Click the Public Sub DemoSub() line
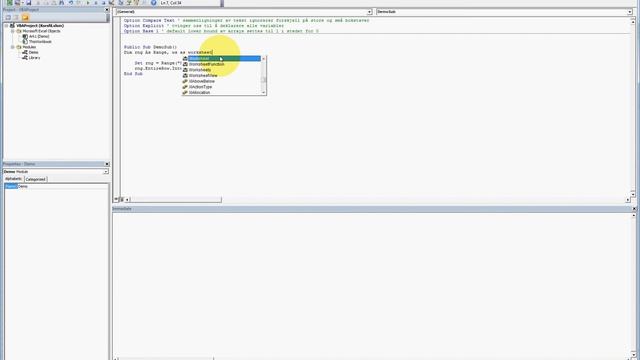The height and width of the screenshot is (360, 640). click(x=150, y=47)
